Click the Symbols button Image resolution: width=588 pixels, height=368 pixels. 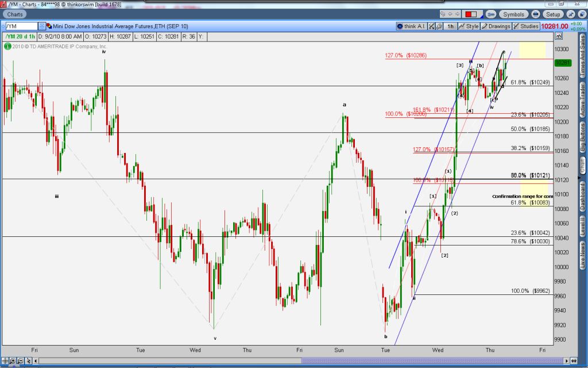tap(513, 14)
